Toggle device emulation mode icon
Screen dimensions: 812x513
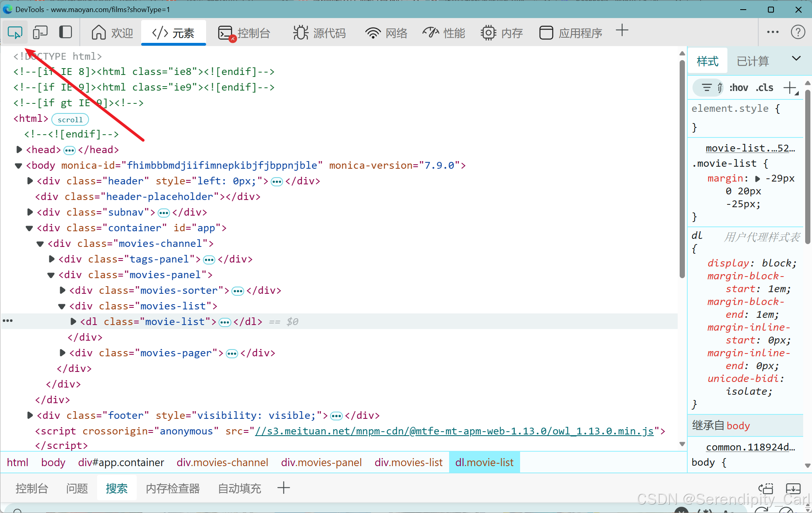point(40,32)
